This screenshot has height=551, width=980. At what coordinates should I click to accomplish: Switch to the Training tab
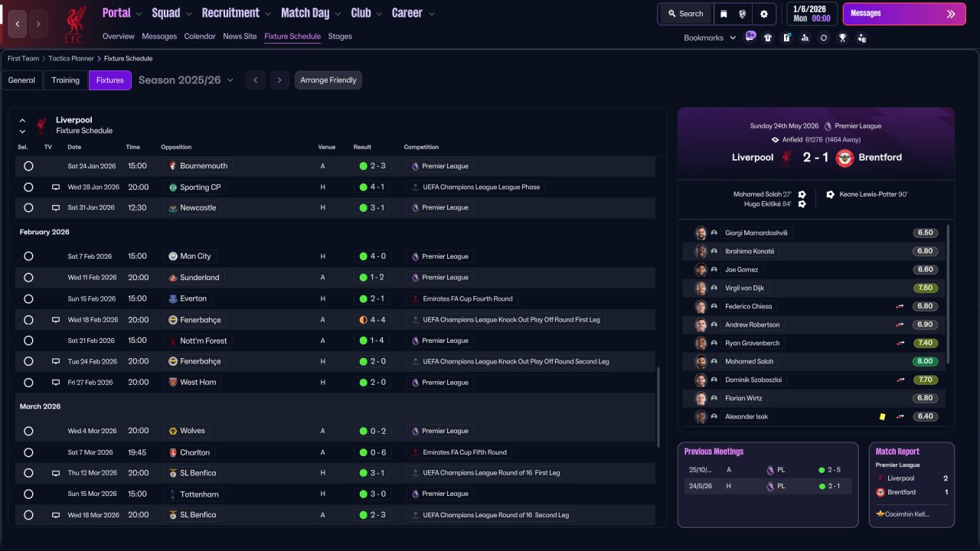66,80
